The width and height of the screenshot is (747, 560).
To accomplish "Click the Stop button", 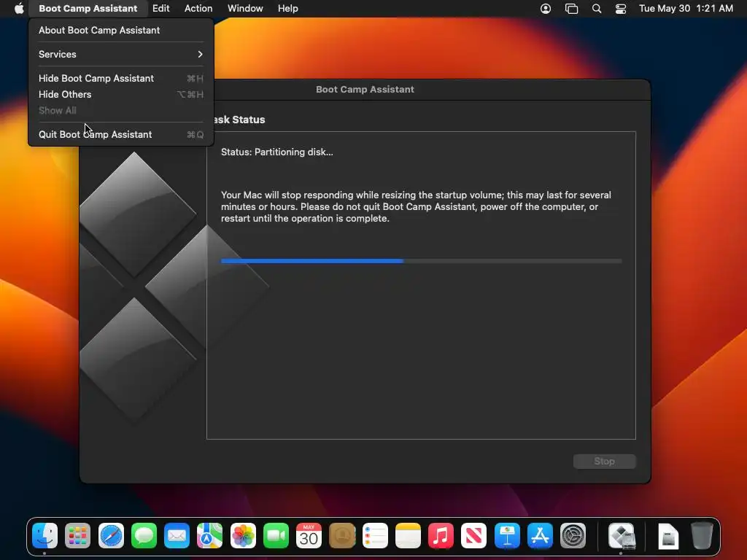I will click(604, 461).
